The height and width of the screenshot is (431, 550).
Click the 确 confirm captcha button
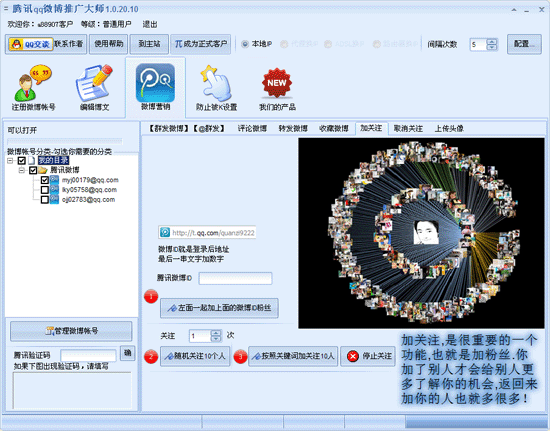coord(128,353)
